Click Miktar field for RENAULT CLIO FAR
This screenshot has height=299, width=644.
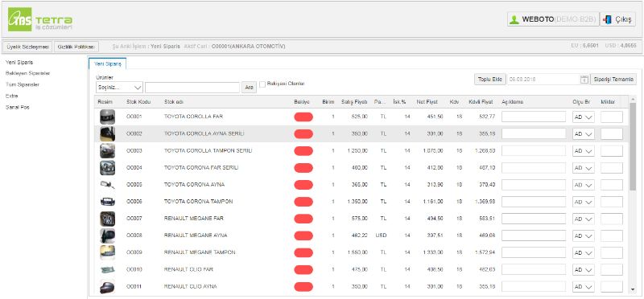click(x=612, y=269)
